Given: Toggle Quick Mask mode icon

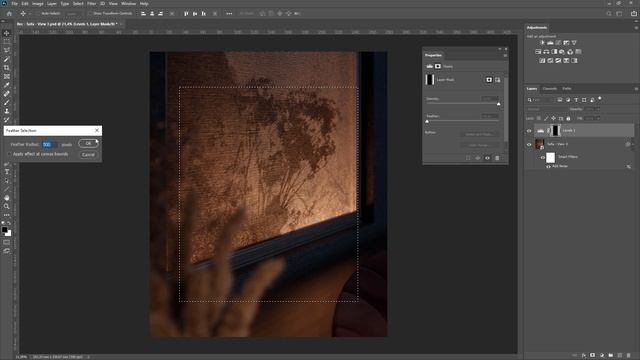Looking at the screenshot, I should click(x=7, y=242).
